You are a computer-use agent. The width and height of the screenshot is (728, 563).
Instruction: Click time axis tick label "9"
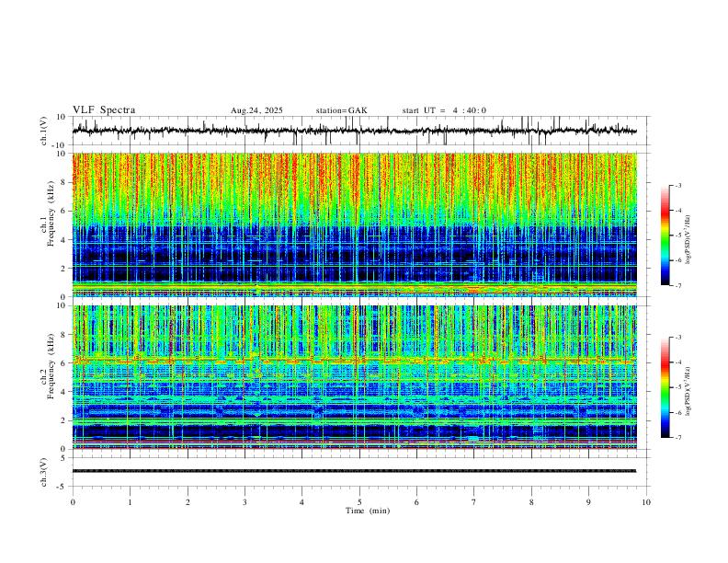[588, 502]
